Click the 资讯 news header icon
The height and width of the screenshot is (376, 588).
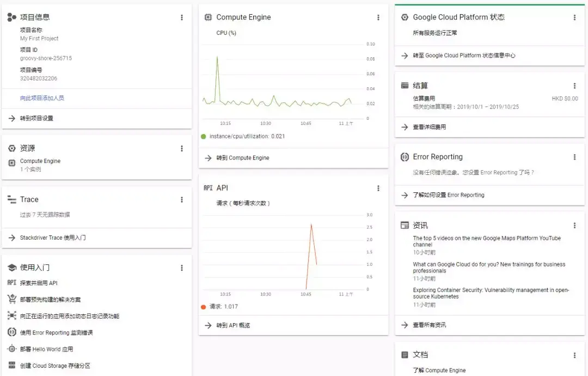pyautogui.click(x=405, y=225)
